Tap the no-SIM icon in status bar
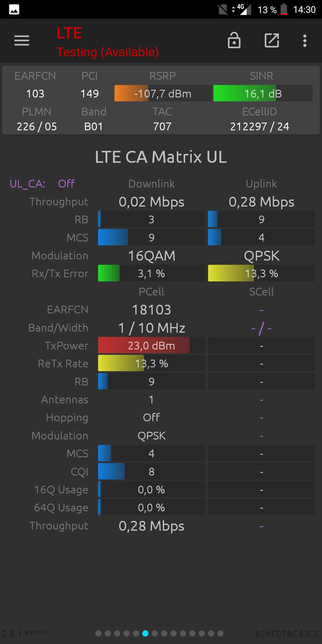Image resolution: width=322 pixels, height=644 pixels. (223, 10)
